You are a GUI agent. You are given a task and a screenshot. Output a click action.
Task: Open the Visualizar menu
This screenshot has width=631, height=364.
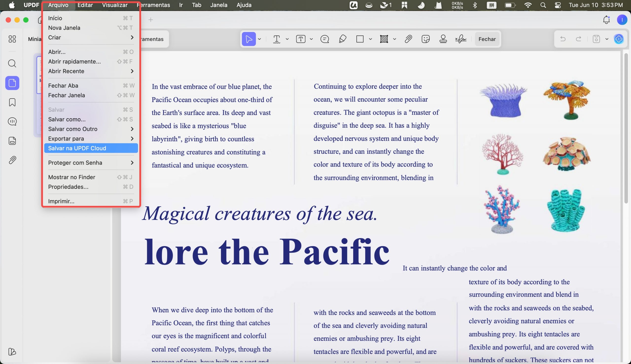click(115, 5)
